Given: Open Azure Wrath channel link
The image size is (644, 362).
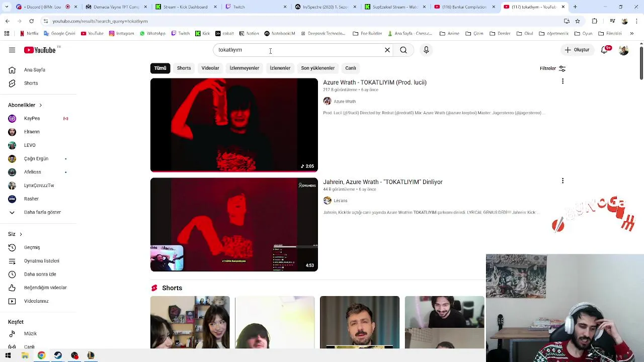Looking at the screenshot, I should (345, 102).
